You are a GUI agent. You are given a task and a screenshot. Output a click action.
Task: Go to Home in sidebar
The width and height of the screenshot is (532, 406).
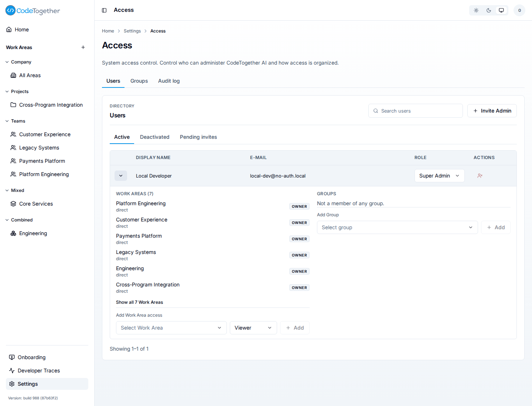click(x=47, y=30)
